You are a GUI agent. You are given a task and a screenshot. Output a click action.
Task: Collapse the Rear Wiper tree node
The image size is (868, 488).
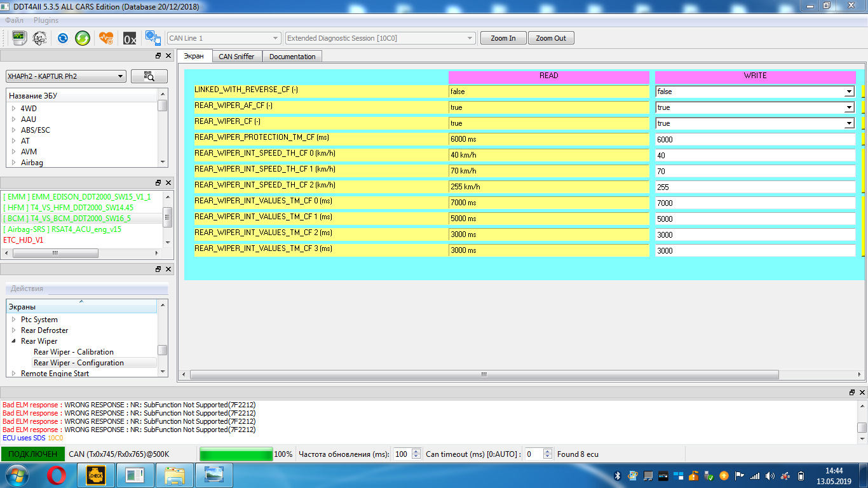pyautogui.click(x=13, y=341)
